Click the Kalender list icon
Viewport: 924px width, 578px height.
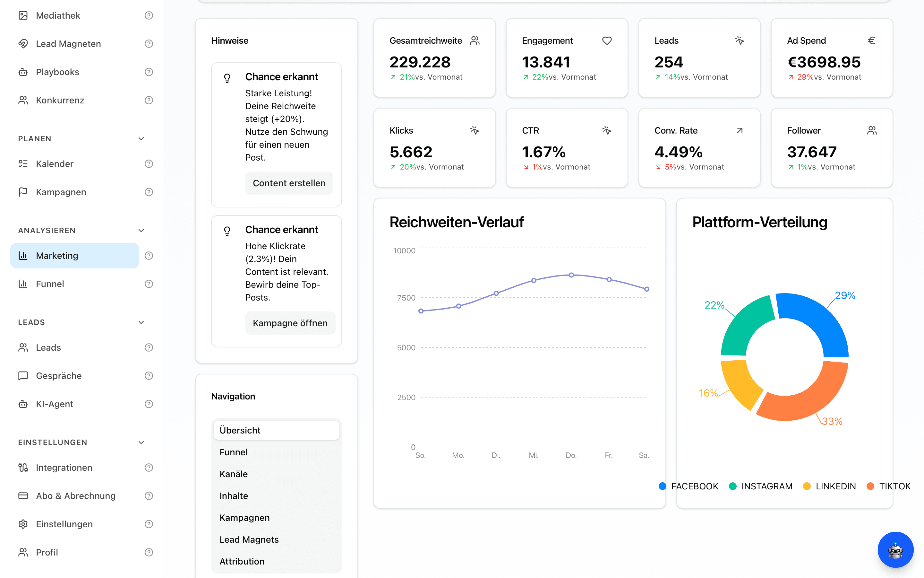(x=23, y=164)
